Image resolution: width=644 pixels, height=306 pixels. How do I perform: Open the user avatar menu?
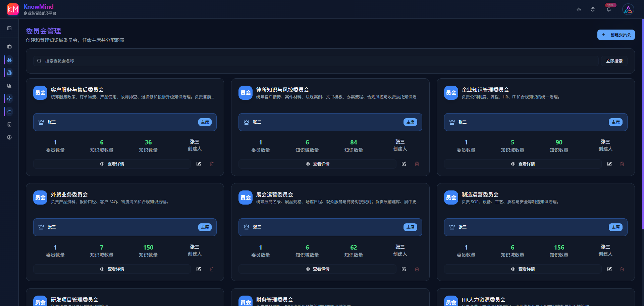click(628, 9)
